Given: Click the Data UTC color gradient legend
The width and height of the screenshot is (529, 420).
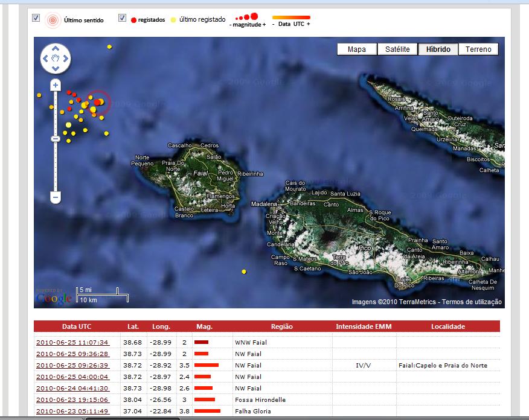Looking at the screenshot, I should pyautogui.click(x=291, y=17).
